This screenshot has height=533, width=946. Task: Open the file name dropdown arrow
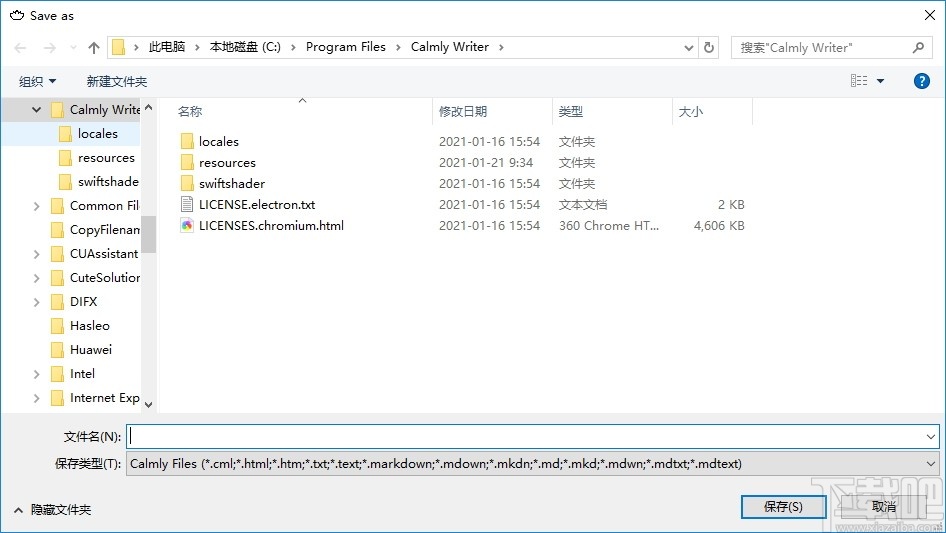[930, 436]
